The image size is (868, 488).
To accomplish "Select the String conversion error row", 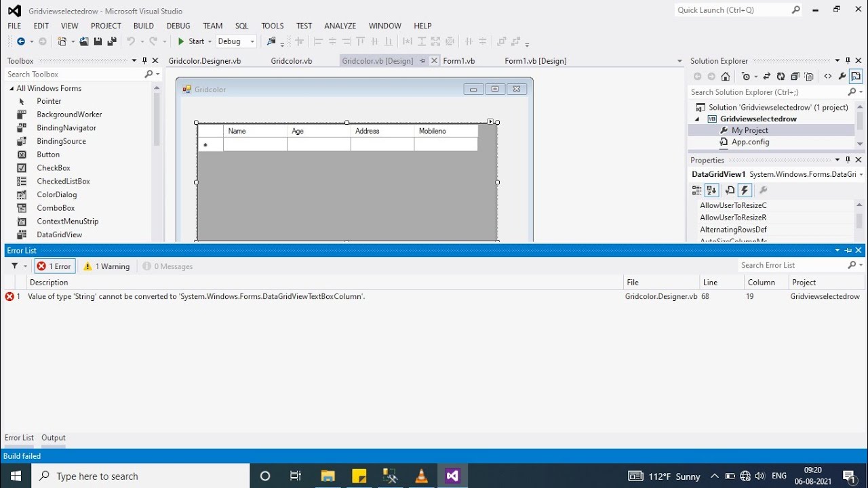I will (x=434, y=296).
